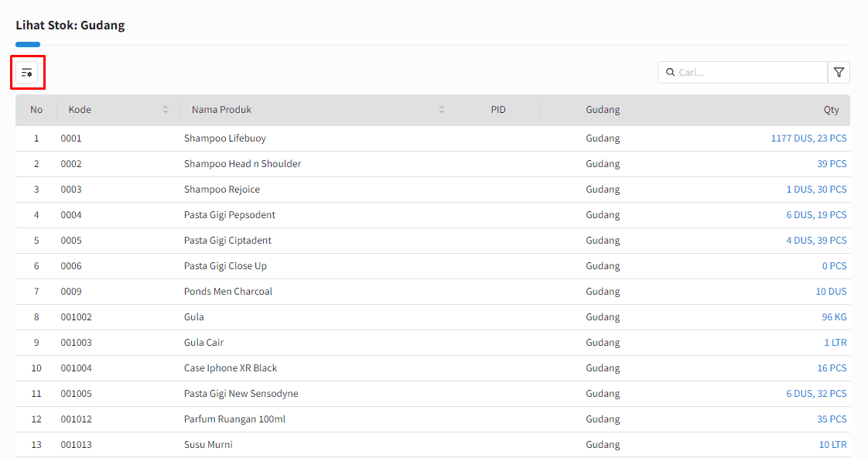Click the 39 PCS quantity link
Viewport: 868px width, 458px height.
point(832,164)
